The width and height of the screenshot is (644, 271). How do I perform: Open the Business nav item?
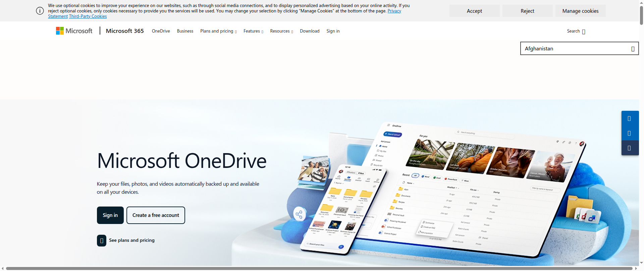pyautogui.click(x=185, y=31)
